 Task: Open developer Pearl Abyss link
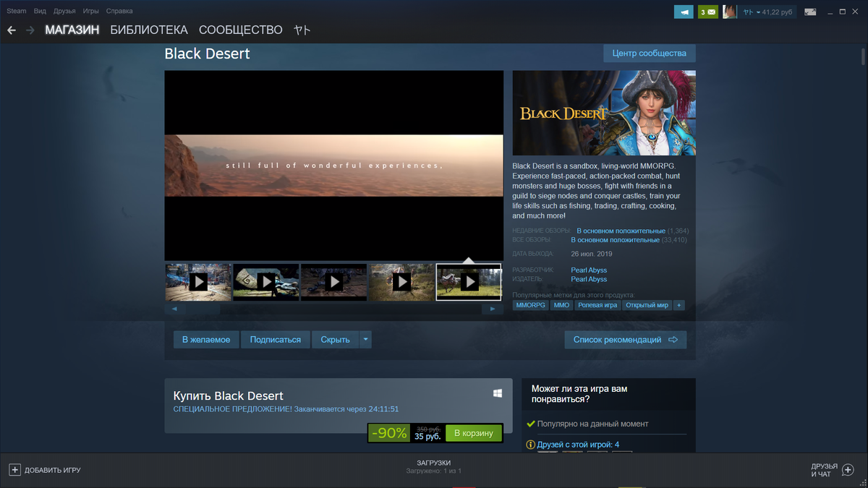[589, 270]
